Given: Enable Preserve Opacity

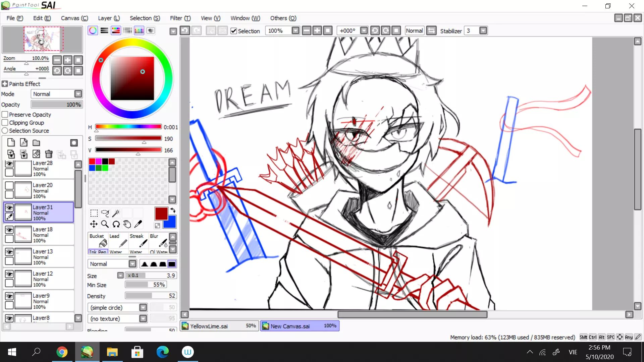Looking at the screenshot, I should pyautogui.click(x=5, y=115).
